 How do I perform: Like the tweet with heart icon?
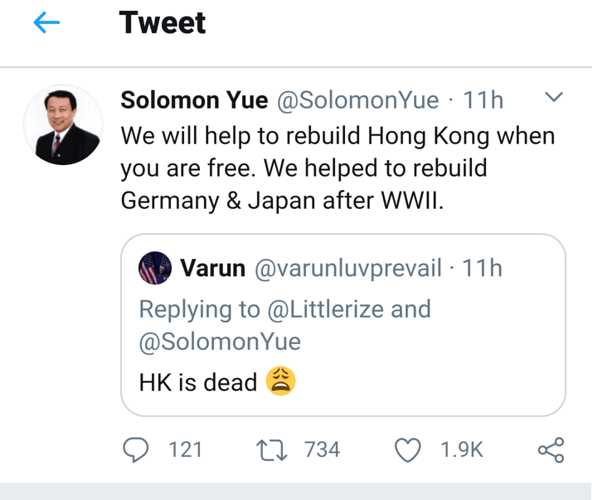(408, 450)
